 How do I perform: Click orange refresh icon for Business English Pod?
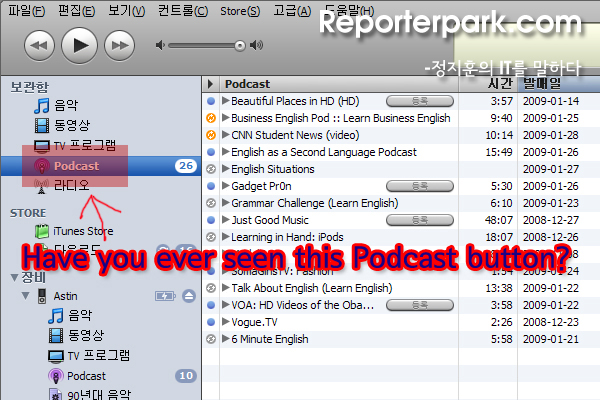click(211, 118)
